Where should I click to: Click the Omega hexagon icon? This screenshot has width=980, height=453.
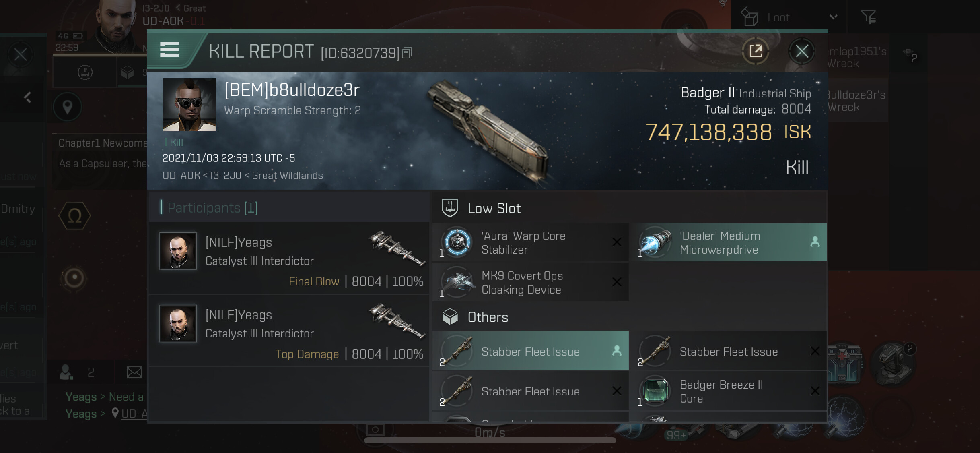tap(74, 215)
